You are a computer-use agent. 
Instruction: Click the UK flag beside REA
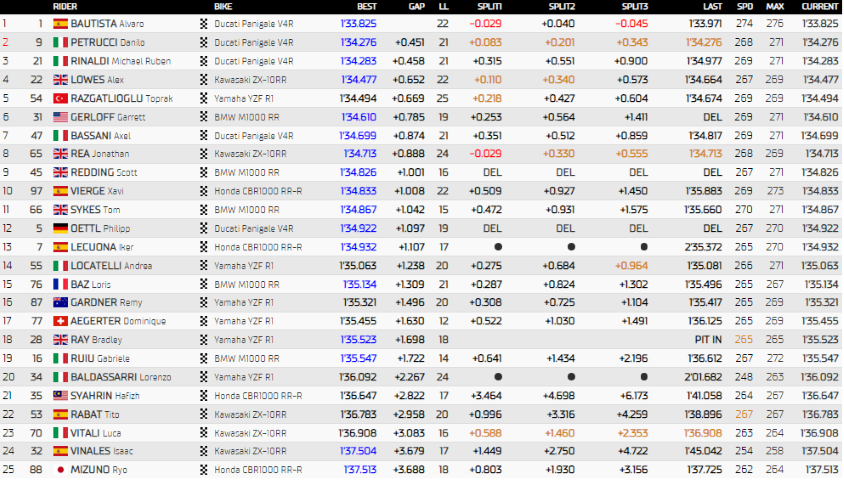point(60,154)
